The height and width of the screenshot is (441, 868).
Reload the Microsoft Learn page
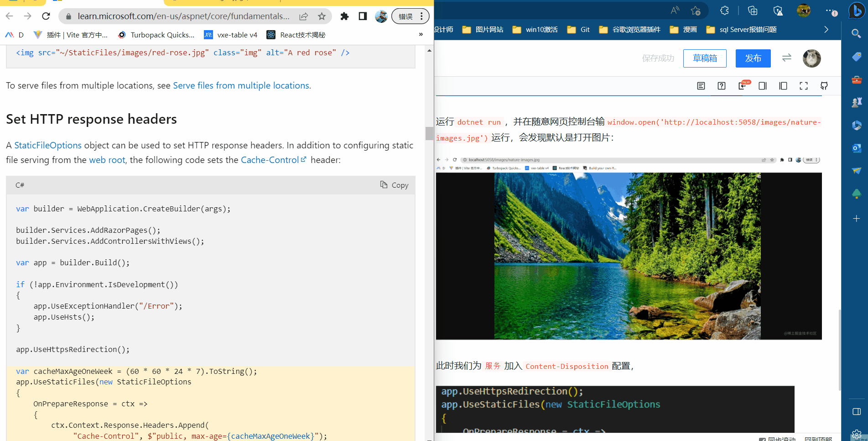[46, 16]
